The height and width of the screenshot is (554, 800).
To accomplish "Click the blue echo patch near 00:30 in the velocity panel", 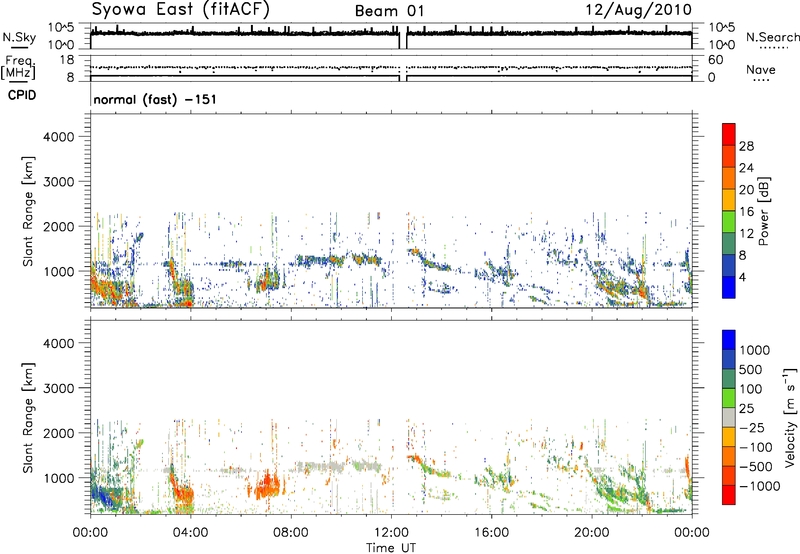I will tap(106, 497).
